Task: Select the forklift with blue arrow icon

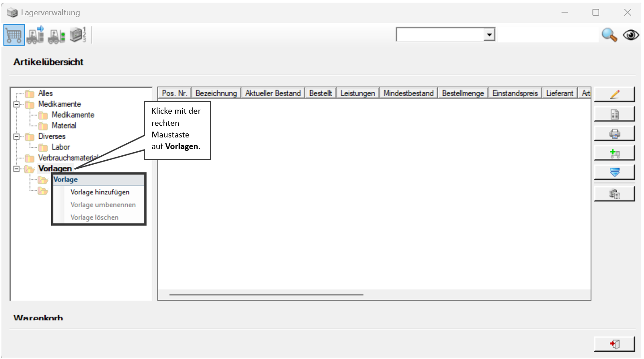Action: [35, 35]
